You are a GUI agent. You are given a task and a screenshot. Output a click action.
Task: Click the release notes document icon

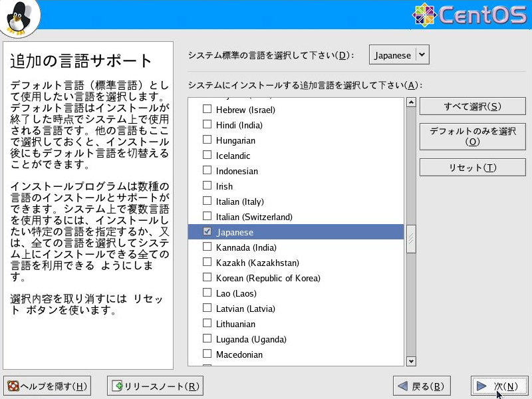click(x=117, y=386)
